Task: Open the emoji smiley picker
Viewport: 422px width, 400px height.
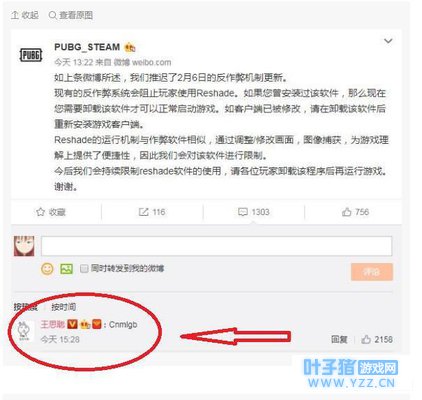Action: [x=47, y=269]
